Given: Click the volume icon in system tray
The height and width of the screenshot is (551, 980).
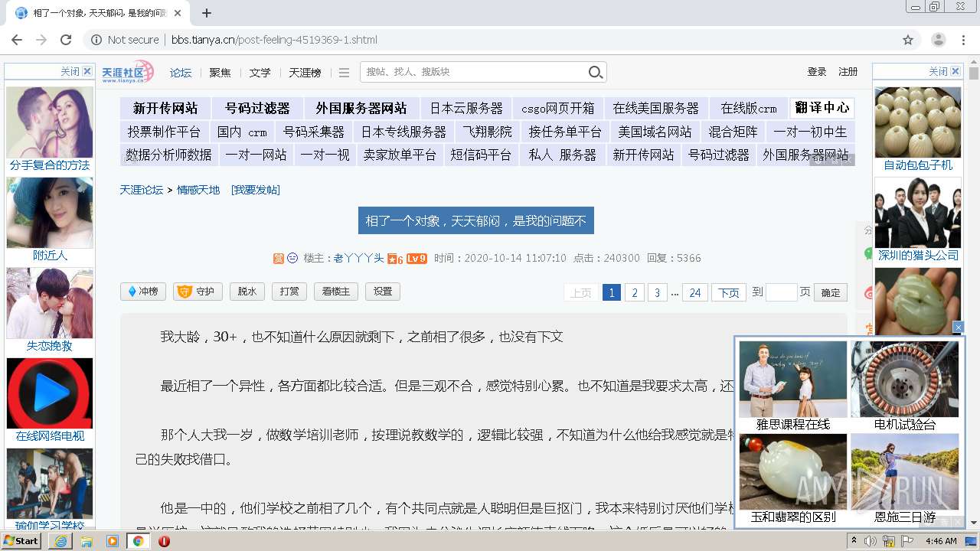Looking at the screenshot, I should click(x=871, y=541).
